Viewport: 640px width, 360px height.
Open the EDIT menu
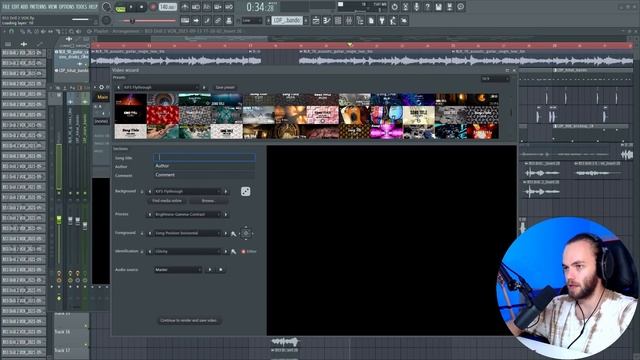point(15,7)
